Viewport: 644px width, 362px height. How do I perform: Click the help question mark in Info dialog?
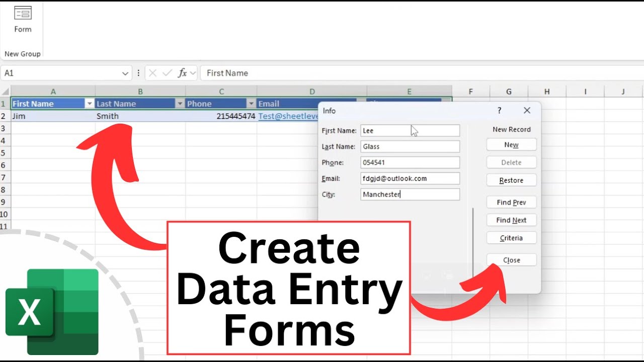click(x=499, y=111)
